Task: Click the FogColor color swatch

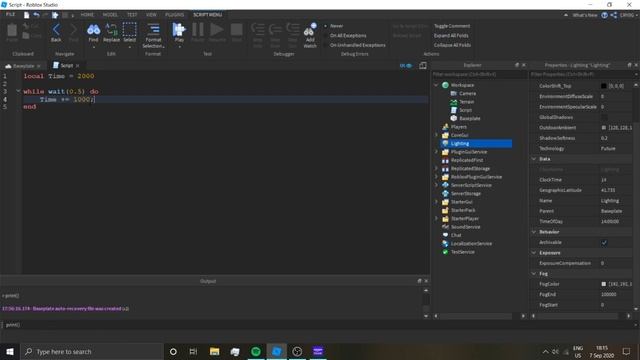Action: pos(604,284)
